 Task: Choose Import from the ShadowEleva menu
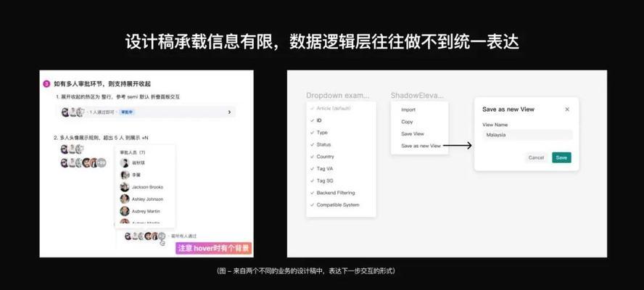click(408, 109)
